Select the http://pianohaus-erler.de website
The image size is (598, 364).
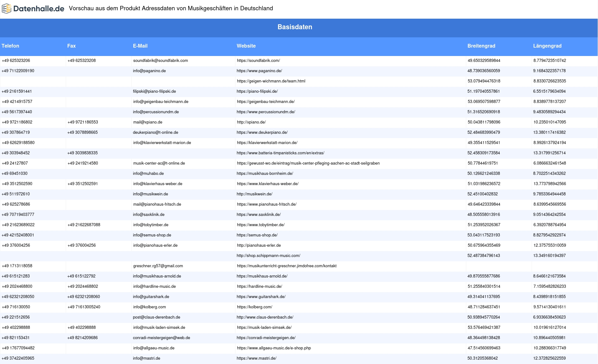pyautogui.click(x=259, y=245)
